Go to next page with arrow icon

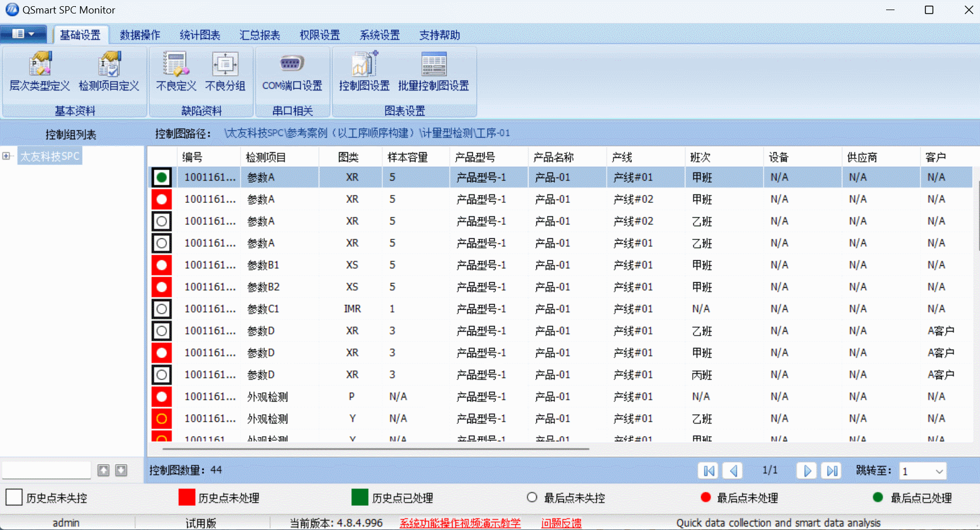[x=807, y=470]
